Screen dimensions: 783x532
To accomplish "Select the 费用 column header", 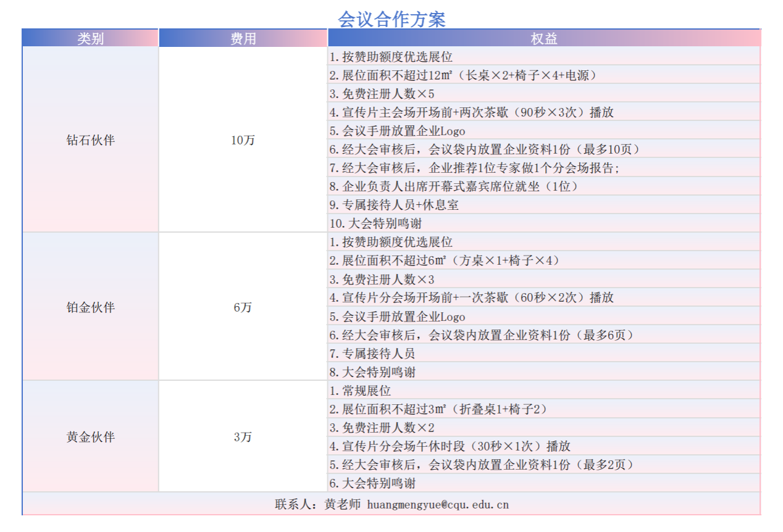I will [x=243, y=38].
